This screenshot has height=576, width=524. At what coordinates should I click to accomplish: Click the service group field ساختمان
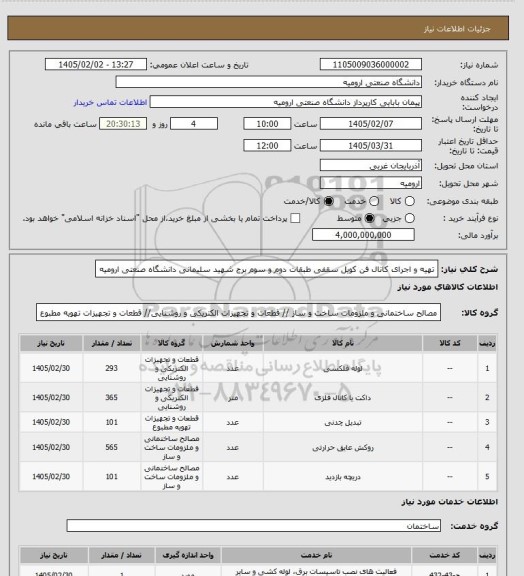tap(254, 526)
